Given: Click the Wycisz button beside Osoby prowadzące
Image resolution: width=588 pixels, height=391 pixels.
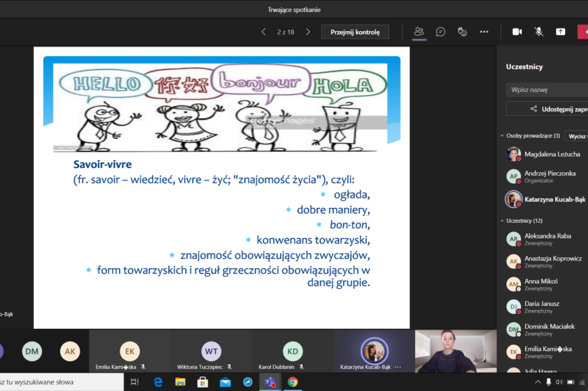Looking at the screenshot, I should (x=576, y=136).
